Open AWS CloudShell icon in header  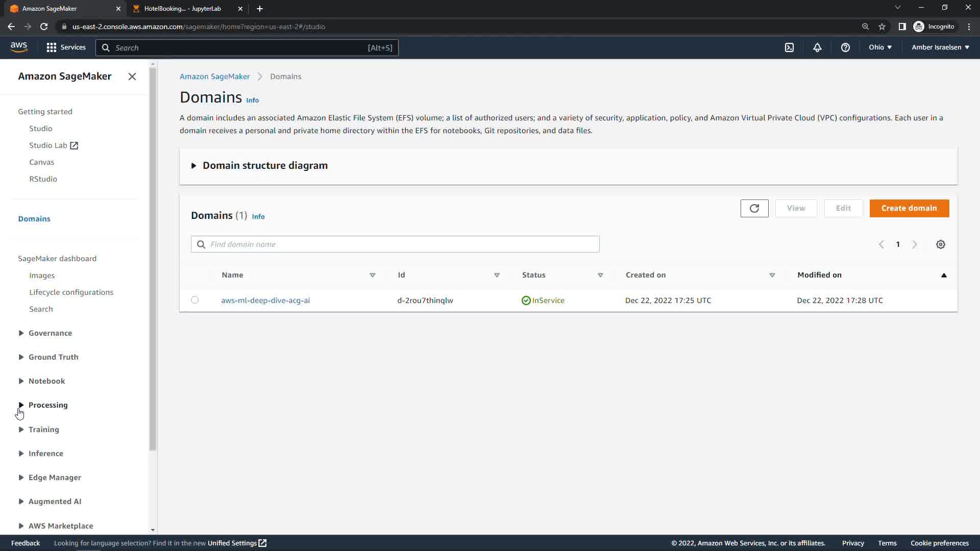click(789, 47)
